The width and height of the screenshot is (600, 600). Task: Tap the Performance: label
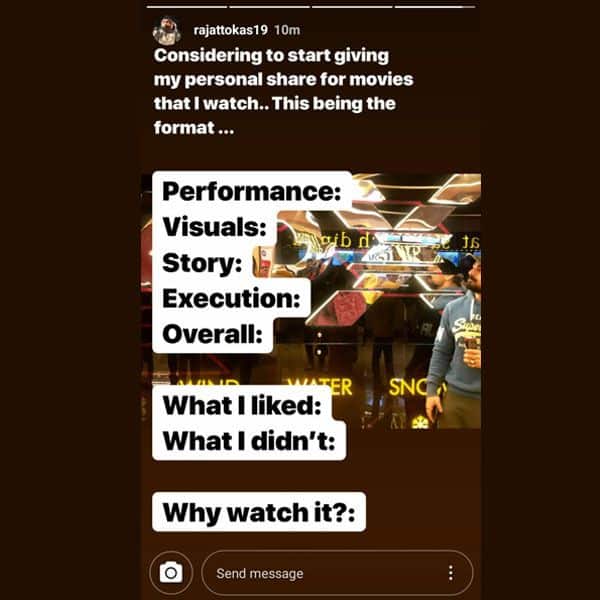pyautogui.click(x=251, y=191)
